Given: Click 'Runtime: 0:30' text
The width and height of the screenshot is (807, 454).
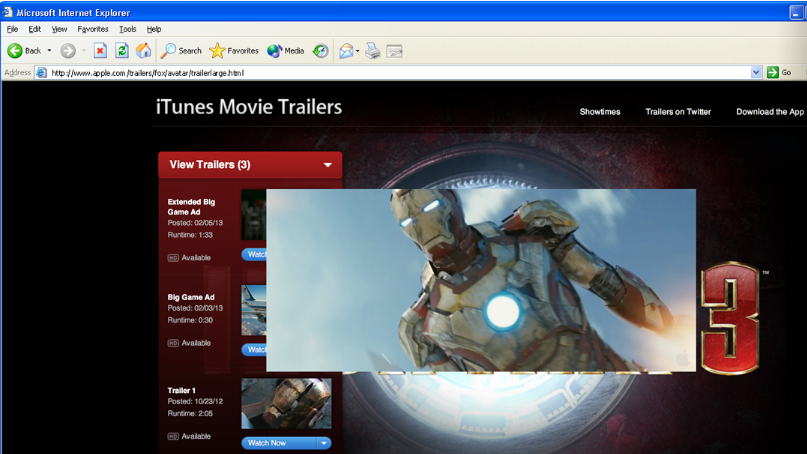Looking at the screenshot, I should click(190, 320).
